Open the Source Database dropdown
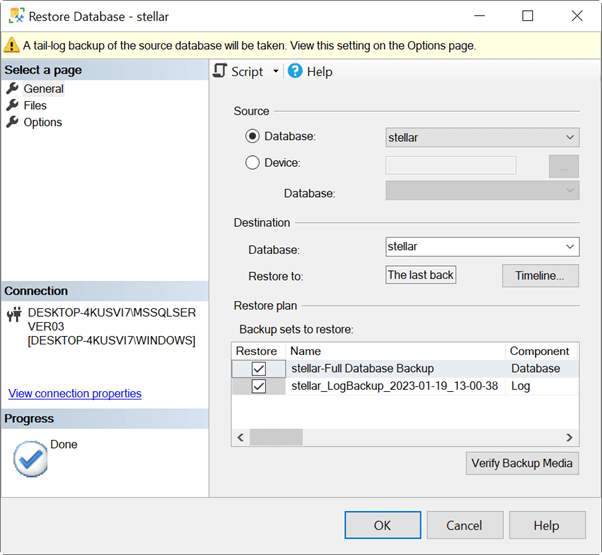Viewport: 602px width, 555px height. tap(569, 137)
